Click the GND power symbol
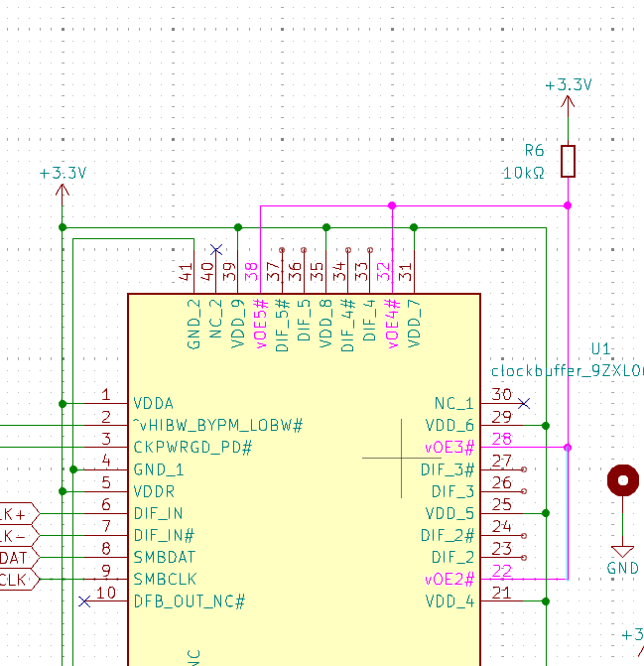 click(x=622, y=554)
